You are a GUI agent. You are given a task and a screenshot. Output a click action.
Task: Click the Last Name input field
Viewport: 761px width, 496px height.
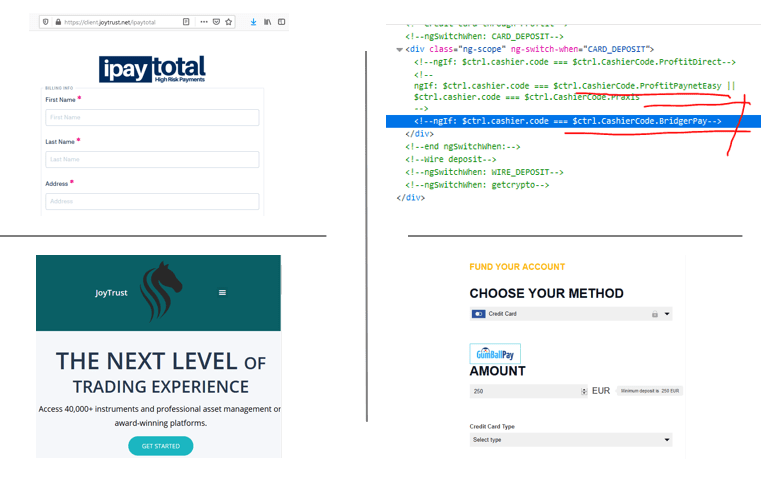click(x=152, y=160)
